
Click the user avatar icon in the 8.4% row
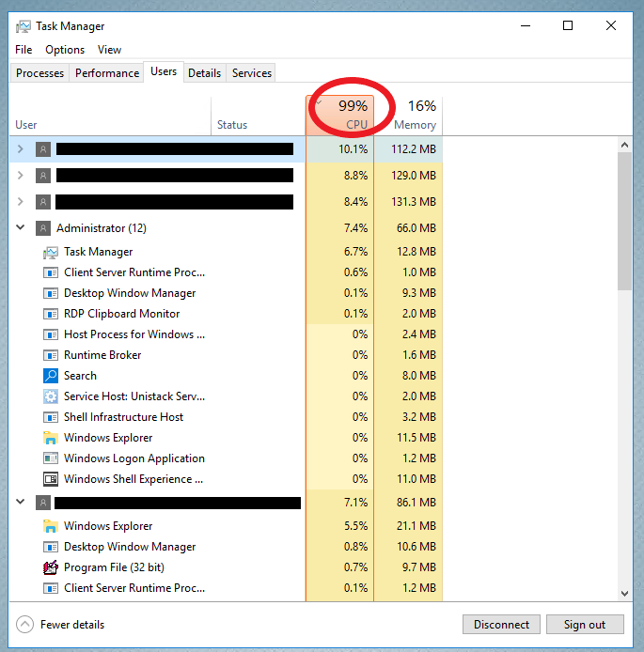(43, 202)
